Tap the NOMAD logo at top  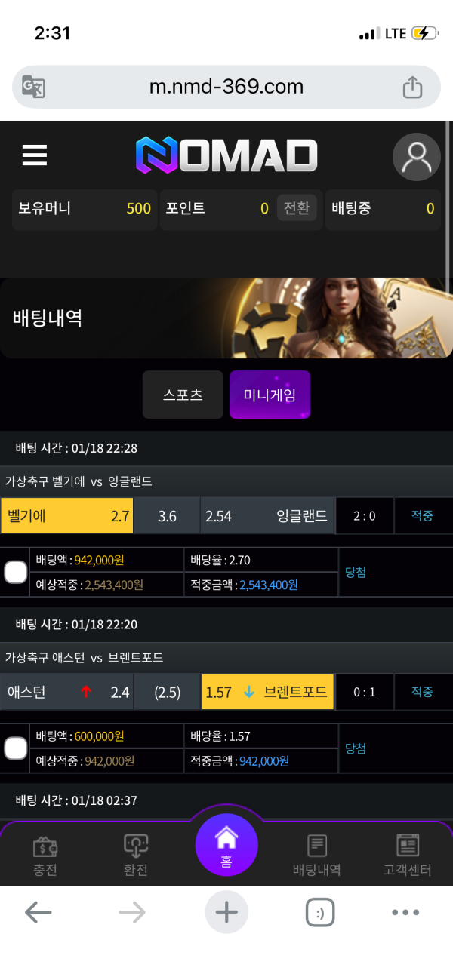(226, 155)
